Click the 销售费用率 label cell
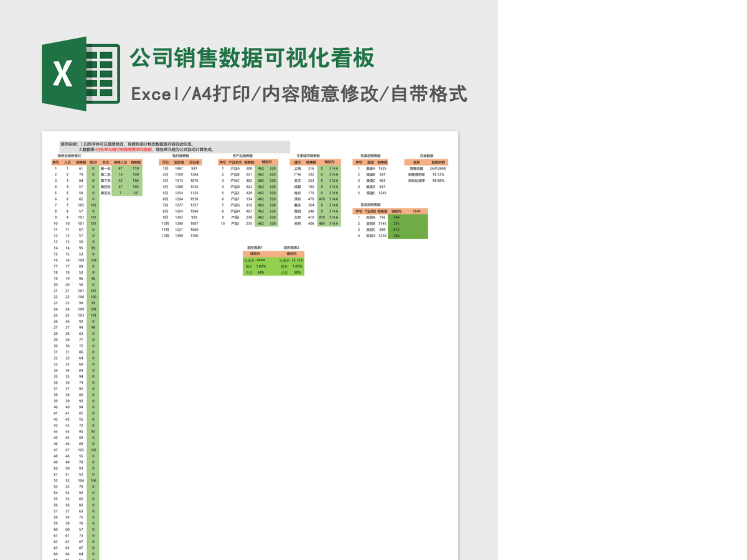747x560 pixels. click(416, 174)
